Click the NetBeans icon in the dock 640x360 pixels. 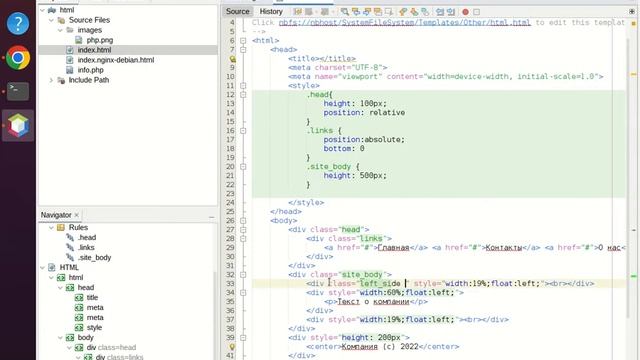click(x=18, y=125)
